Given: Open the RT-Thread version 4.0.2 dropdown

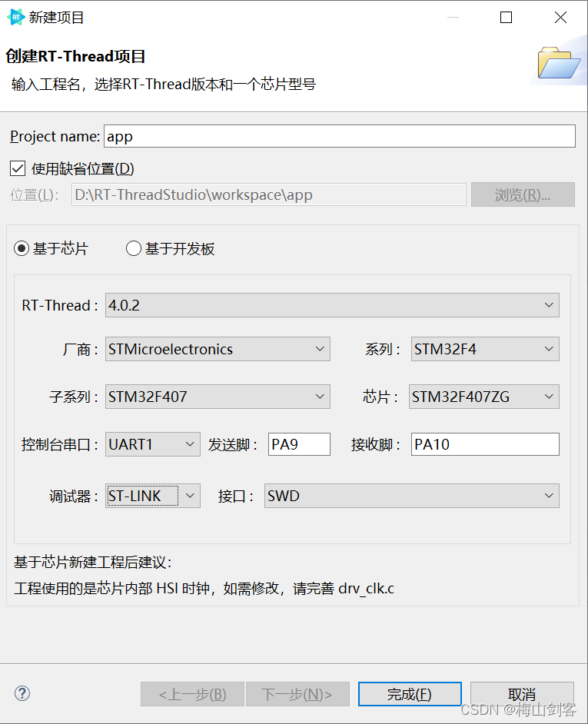Looking at the screenshot, I should pyautogui.click(x=332, y=305).
